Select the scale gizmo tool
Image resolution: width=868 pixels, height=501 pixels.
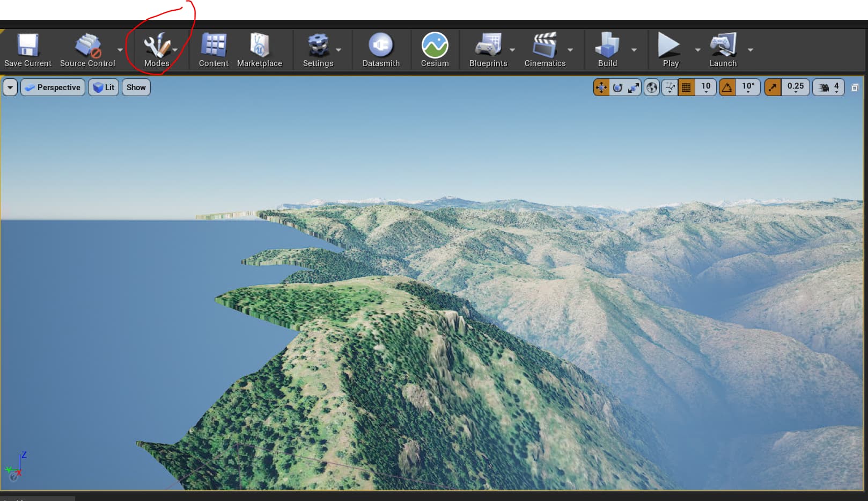[634, 88]
